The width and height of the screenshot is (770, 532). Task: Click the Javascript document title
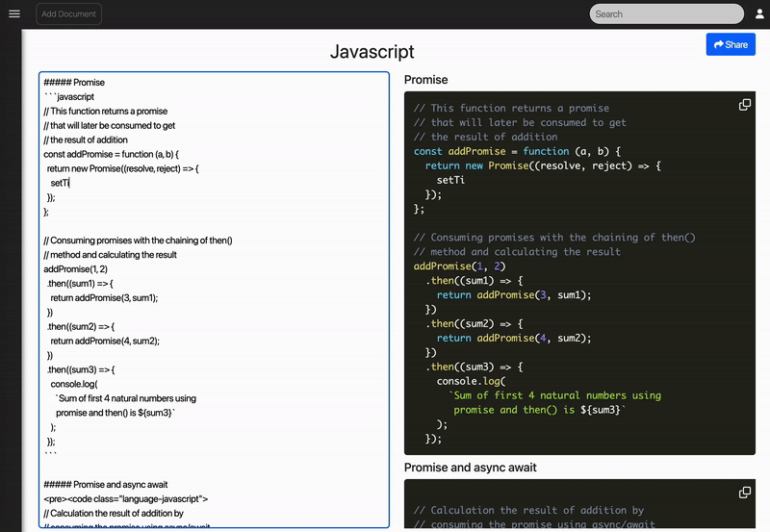click(372, 52)
